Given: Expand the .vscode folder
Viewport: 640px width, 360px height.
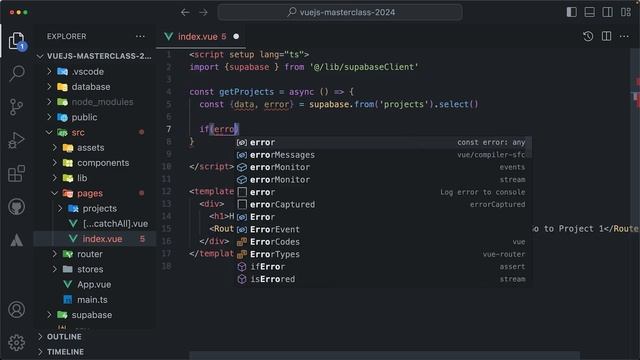Looking at the screenshot, I should [95, 71].
